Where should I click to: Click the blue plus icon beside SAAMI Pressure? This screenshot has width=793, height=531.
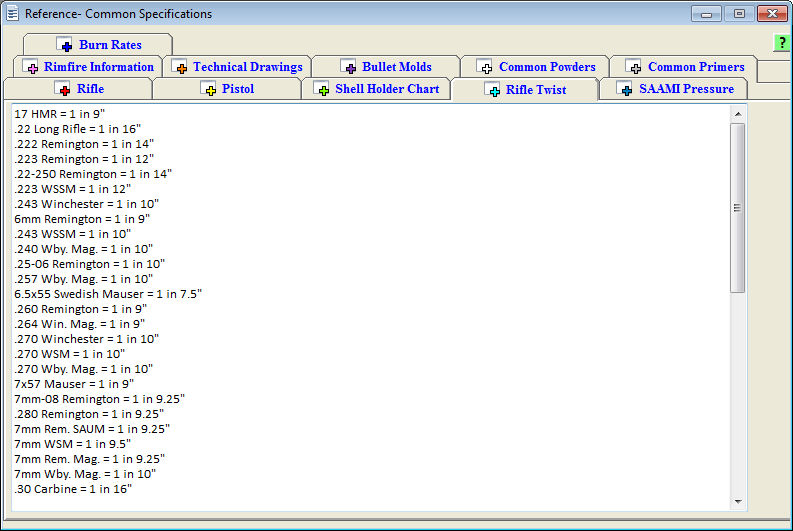tap(625, 88)
